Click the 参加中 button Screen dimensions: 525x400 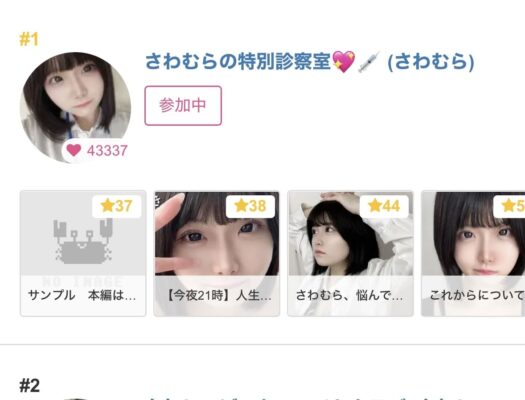click(x=183, y=105)
